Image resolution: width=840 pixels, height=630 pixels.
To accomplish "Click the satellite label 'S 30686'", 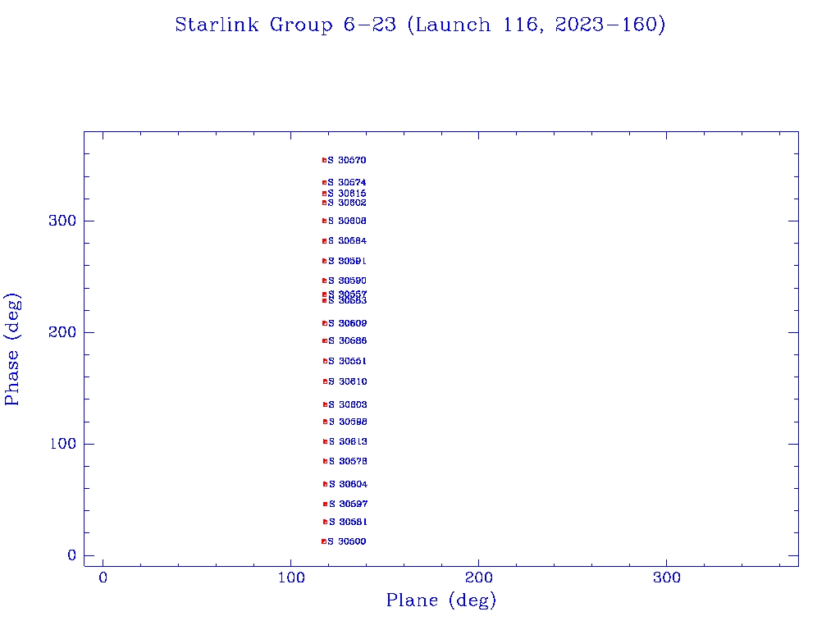I will [348, 340].
